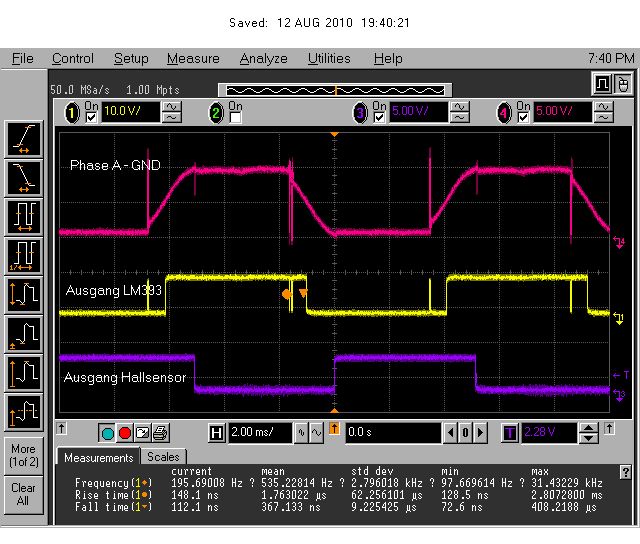The image size is (640, 544).
Task: Click the orange delay reference icon
Action: tap(334, 429)
